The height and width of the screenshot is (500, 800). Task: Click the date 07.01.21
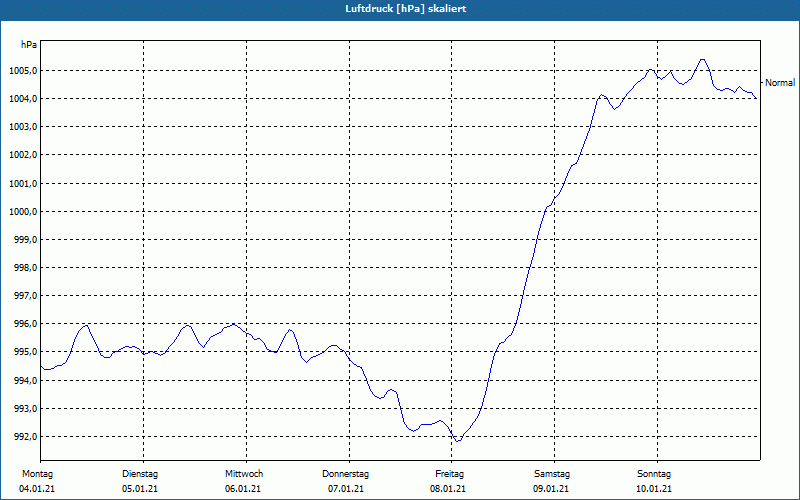346,489
